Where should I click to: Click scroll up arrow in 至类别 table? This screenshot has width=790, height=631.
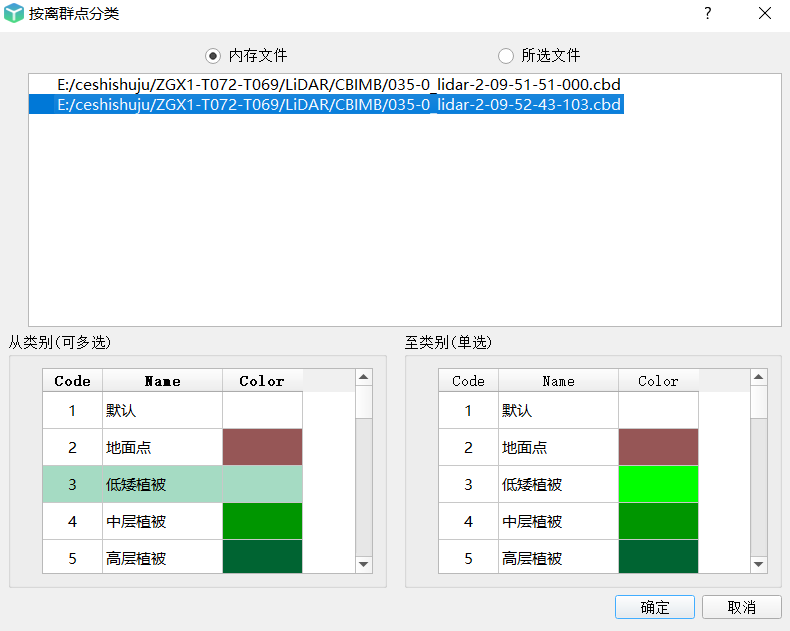click(x=759, y=377)
